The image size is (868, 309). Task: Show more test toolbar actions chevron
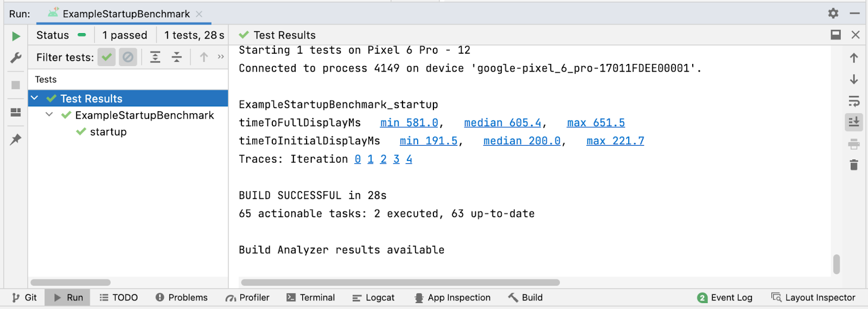coord(221,57)
